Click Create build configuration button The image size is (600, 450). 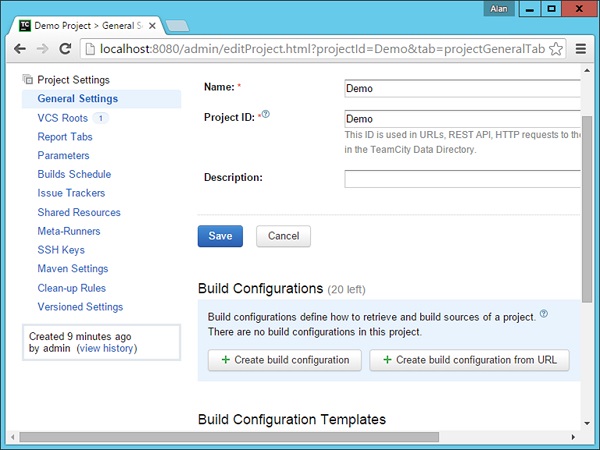tap(283, 360)
